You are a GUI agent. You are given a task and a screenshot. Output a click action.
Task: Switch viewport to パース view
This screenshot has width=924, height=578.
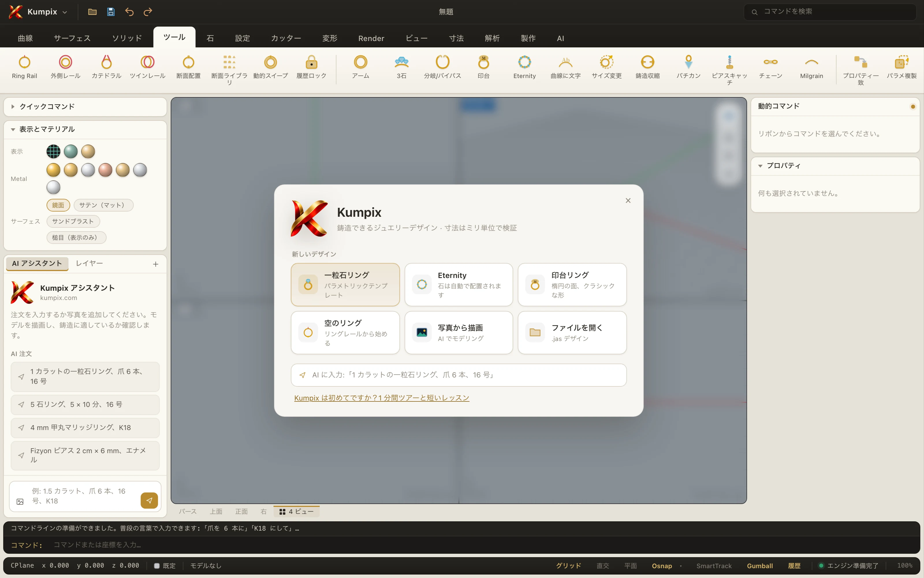187,511
